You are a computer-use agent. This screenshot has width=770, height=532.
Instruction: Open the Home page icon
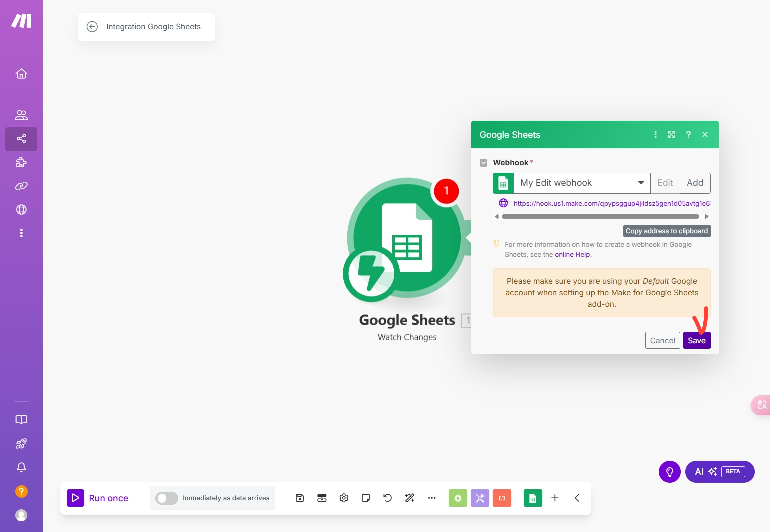pyautogui.click(x=21, y=74)
